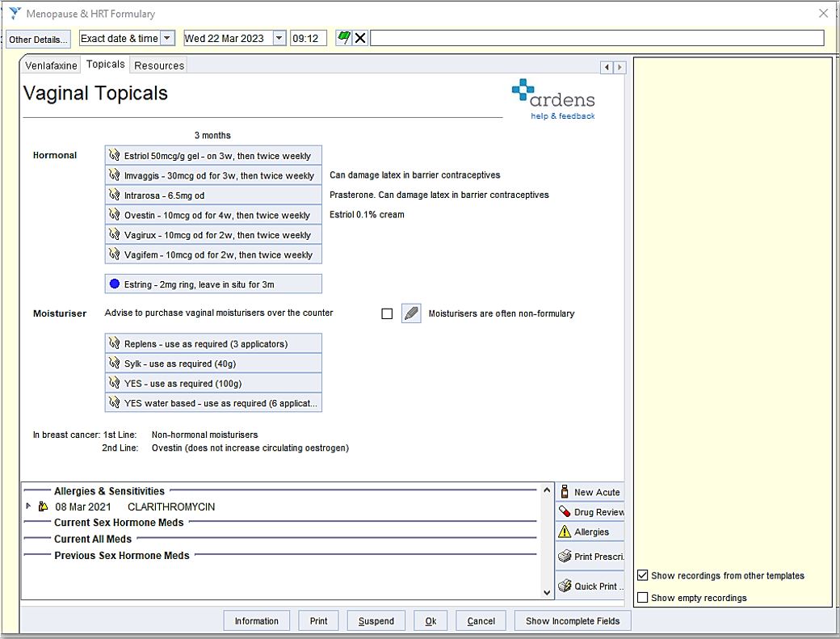Click the Allergies warning triangle icon
The height and width of the screenshot is (639, 840).
click(564, 532)
